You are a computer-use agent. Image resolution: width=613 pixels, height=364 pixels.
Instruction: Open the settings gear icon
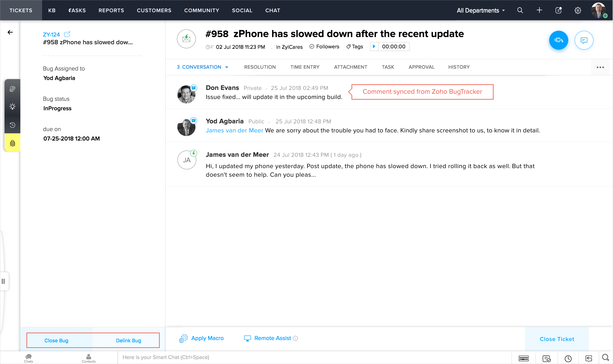(x=578, y=10)
